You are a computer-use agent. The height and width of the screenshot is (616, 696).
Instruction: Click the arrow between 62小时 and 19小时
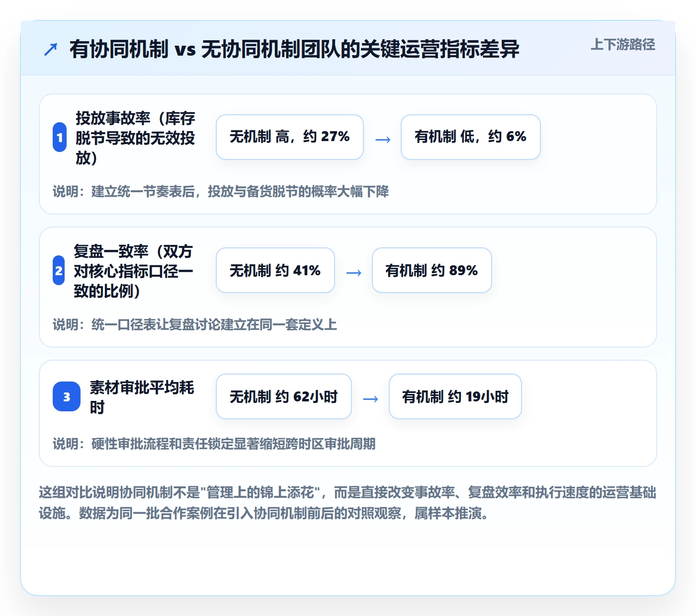(x=370, y=399)
